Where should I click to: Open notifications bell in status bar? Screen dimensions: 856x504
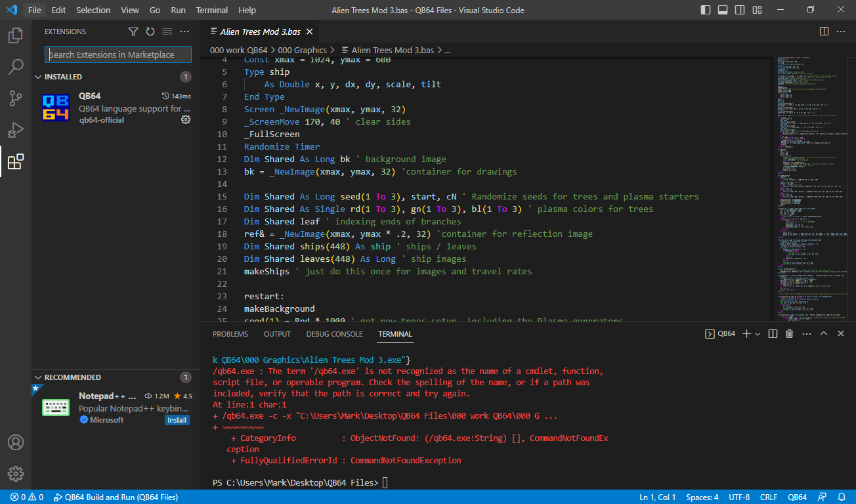pyautogui.click(x=842, y=497)
